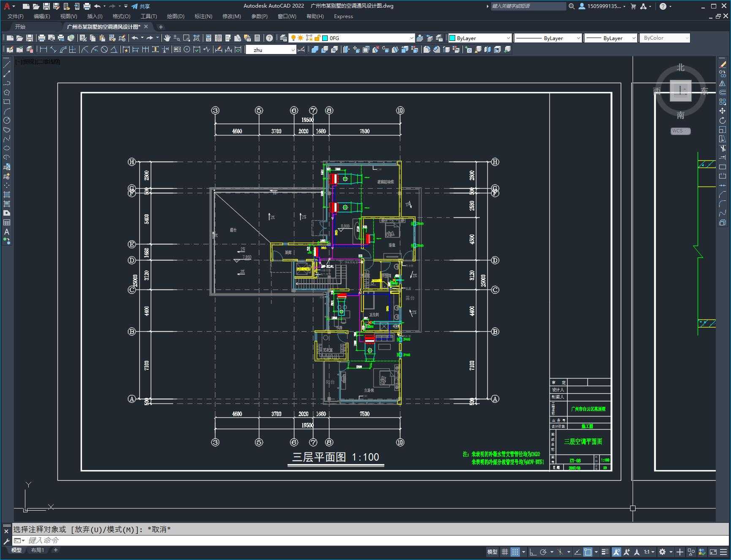Toggle the drawing grid display
This screenshot has width=731, height=560.
click(x=505, y=552)
